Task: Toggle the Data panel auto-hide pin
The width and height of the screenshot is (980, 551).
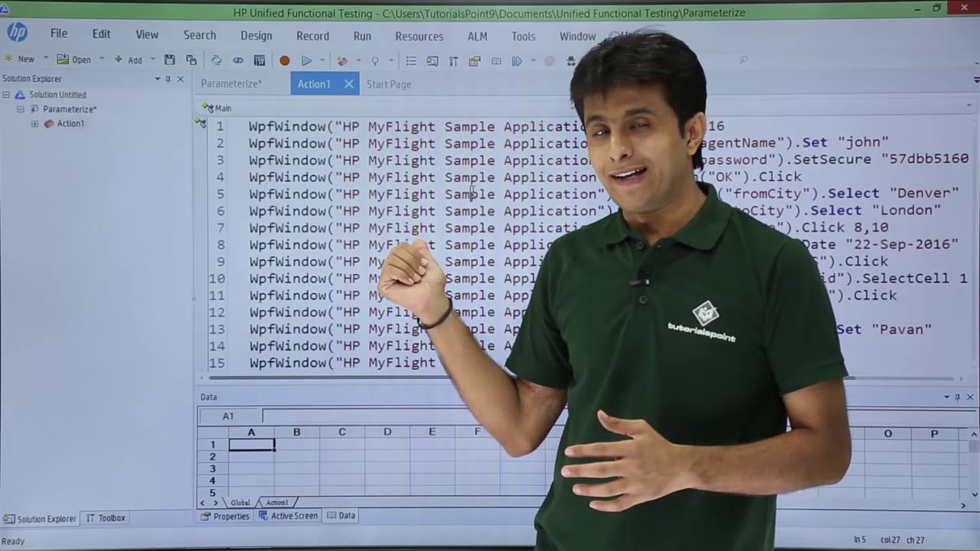Action: pyautogui.click(x=957, y=397)
